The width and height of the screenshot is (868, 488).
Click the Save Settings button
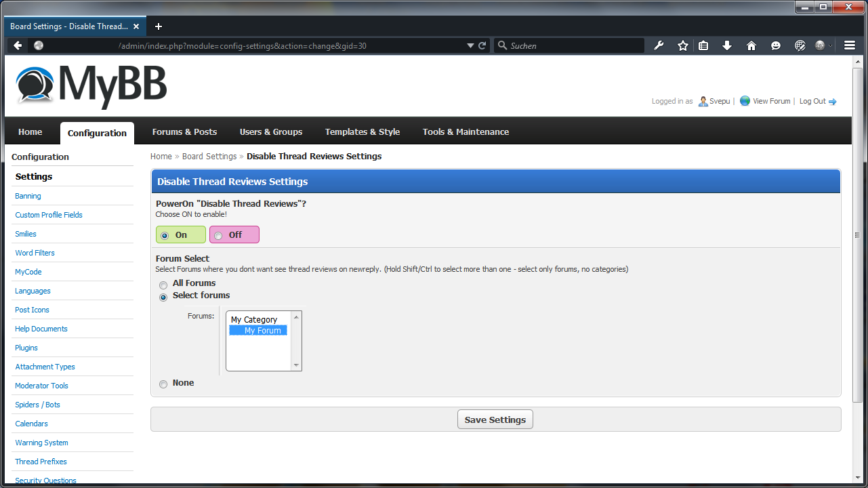pos(495,420)
